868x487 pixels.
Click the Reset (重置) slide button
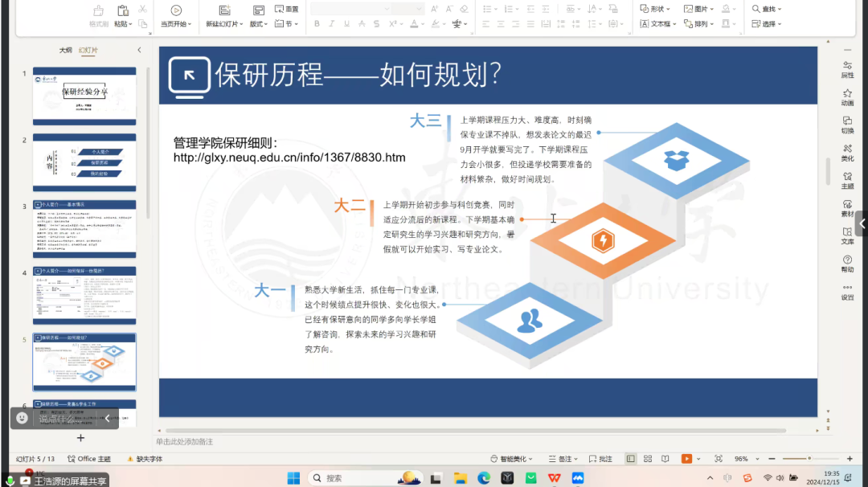287,9
